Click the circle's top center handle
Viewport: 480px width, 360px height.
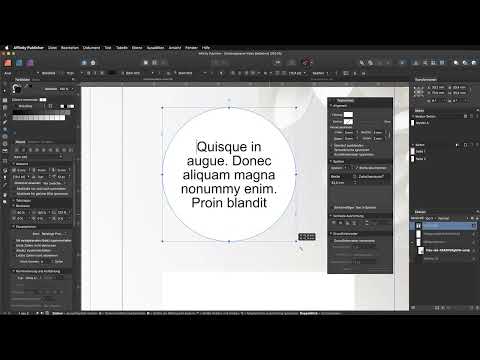229,108
